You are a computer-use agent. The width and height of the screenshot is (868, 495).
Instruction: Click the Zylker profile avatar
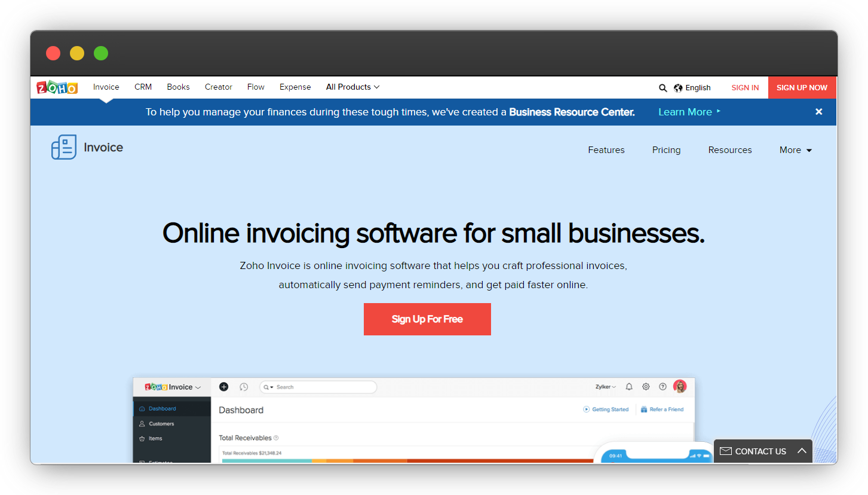[680, 386]
